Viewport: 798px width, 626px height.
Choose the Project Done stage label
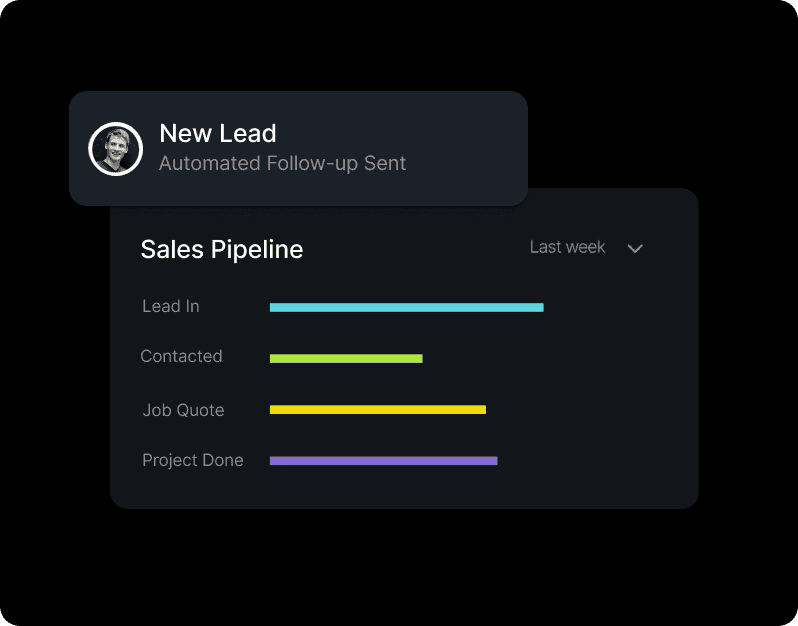coord(193,460)
